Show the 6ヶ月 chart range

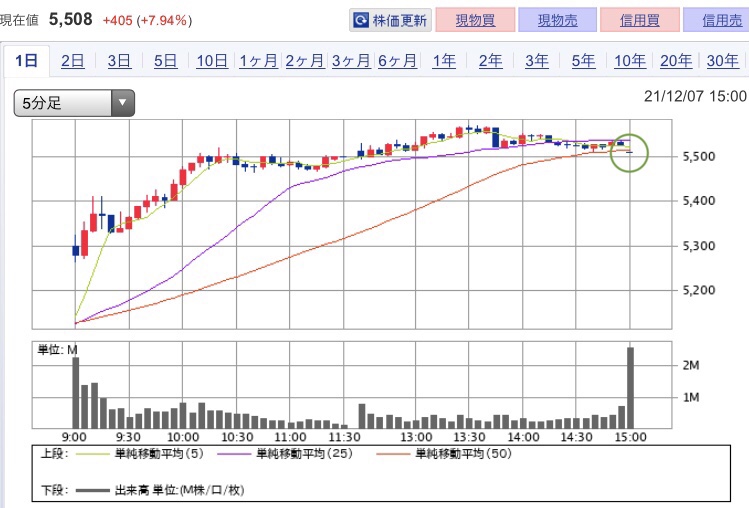pos(397,61)
